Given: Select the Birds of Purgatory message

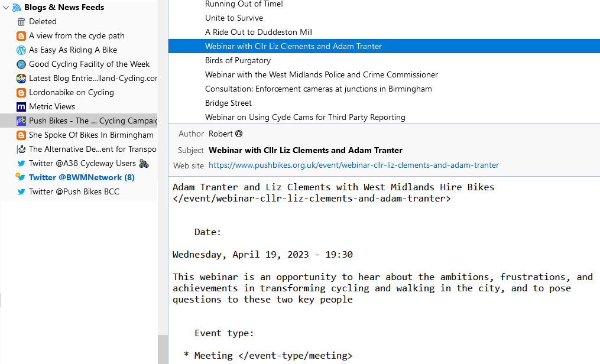Looking at the screenshot, I should tap(238, 60).
